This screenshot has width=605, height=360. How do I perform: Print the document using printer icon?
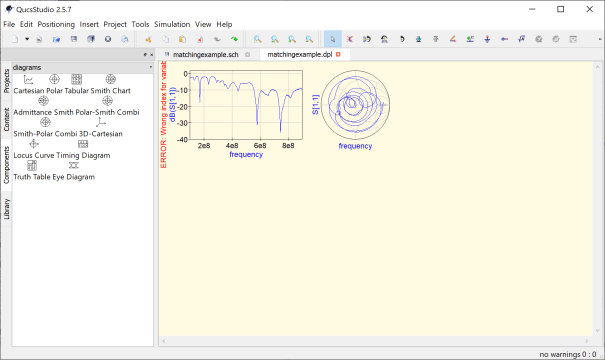(125, 39)
